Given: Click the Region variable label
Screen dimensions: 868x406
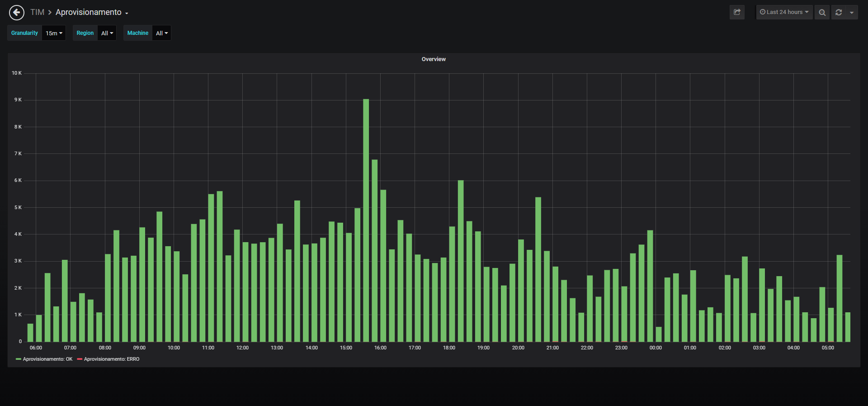Looking at the screenshot, I should pos(85,33).
